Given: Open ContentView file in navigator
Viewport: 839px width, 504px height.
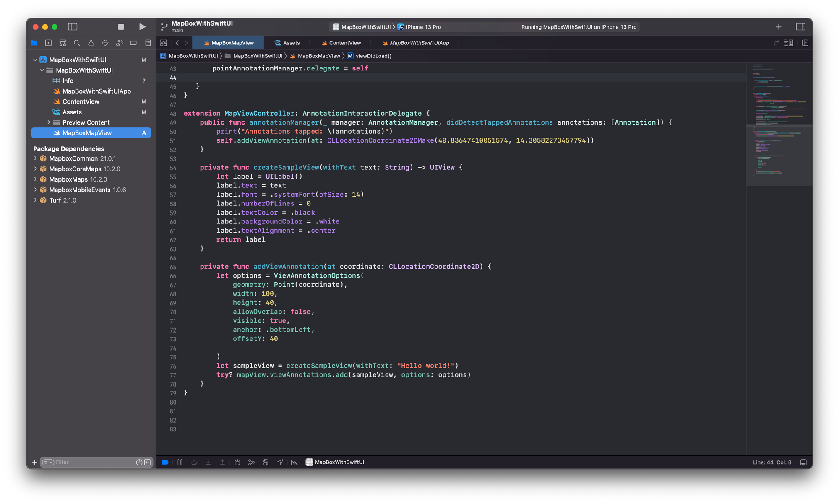Looking at the screenshot, I should click(81, 101).
